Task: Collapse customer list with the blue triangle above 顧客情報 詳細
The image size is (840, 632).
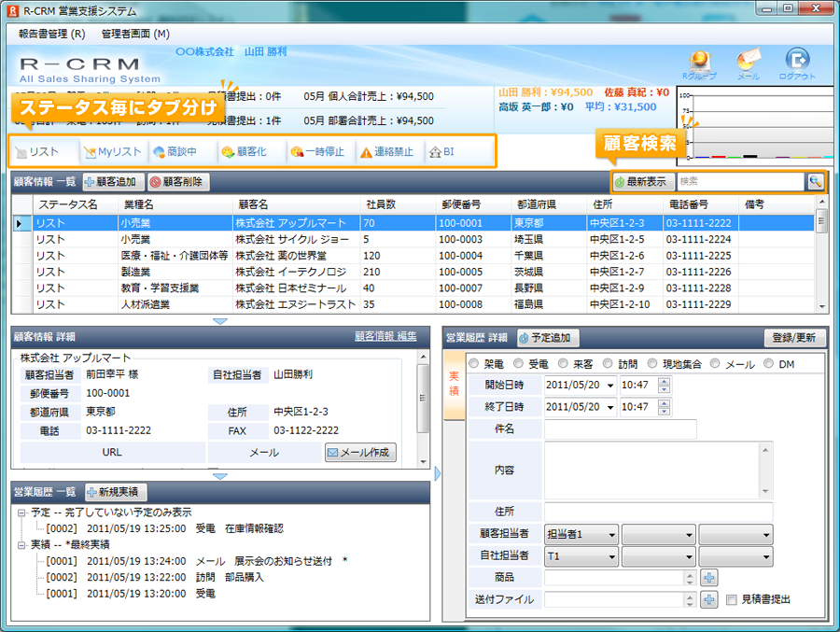Action: [x=220, y=322]
